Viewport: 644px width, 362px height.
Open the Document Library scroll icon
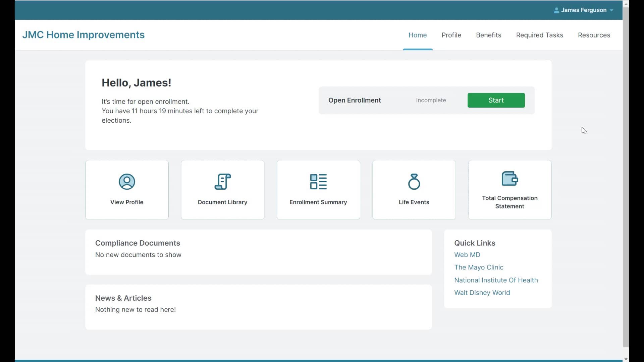222,181
